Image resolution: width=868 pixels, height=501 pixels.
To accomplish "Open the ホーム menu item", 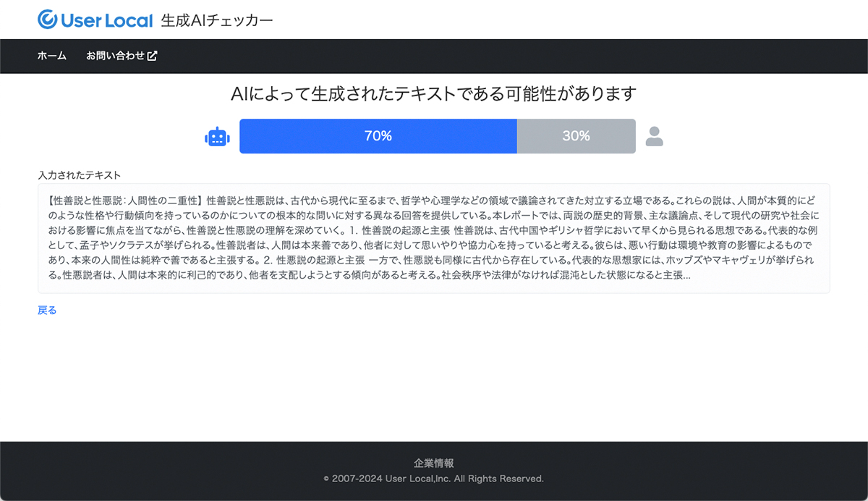I will coord(51,55).
